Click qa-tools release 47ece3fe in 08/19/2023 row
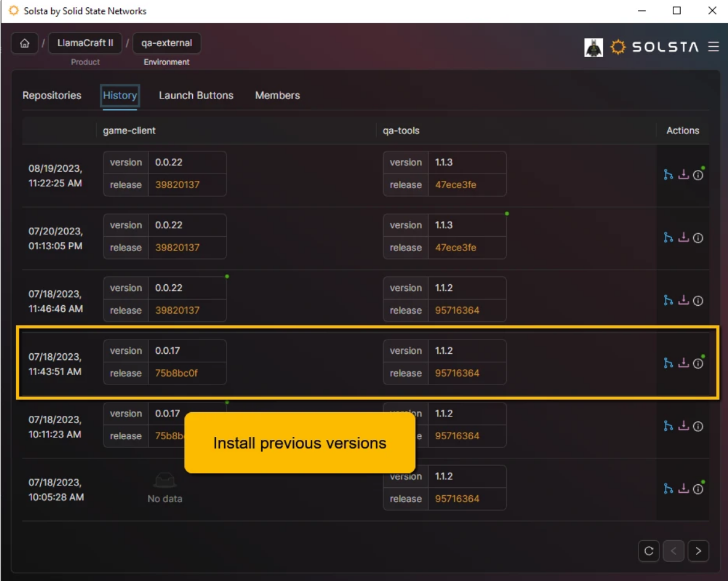The height and width of the screenshot is (581, 728). coord(456,185)
